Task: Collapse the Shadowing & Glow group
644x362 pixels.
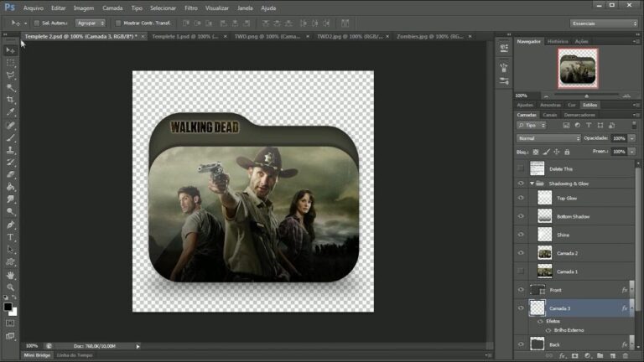Action: [532, 184]
